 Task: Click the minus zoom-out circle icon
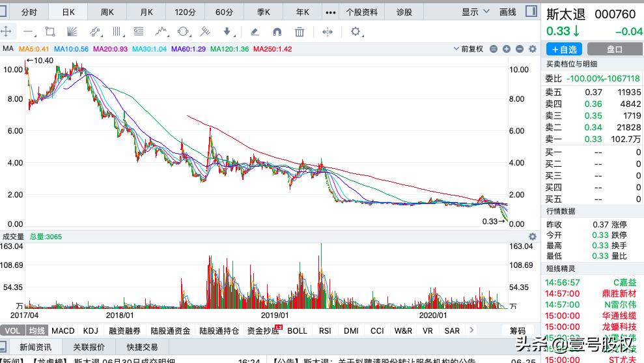[x=520, y=49]
